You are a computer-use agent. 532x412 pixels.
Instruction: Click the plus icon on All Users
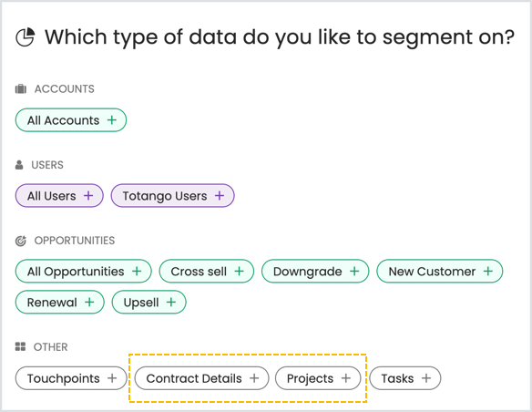tap(88, 196)
